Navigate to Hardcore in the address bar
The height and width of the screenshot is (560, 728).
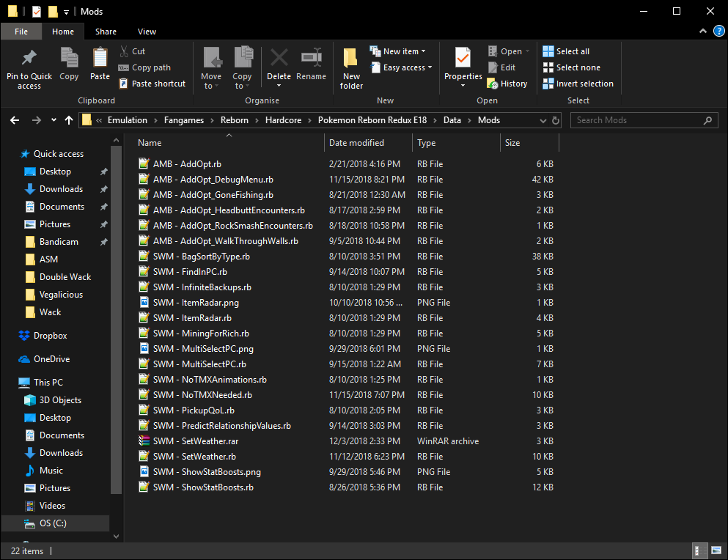click(x=283, y=120)
